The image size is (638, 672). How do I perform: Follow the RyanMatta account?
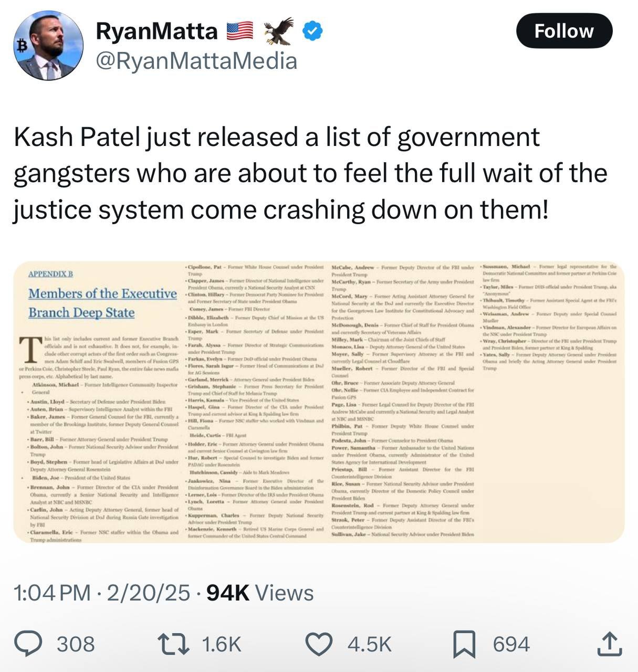click(x=564, y=31)
